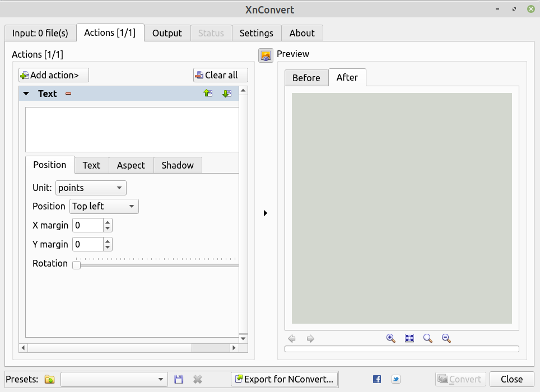The height and width of the screenshot is (392, 540).
Task: Click Export for NConvert... button
Action: click(x=285, y=379)
